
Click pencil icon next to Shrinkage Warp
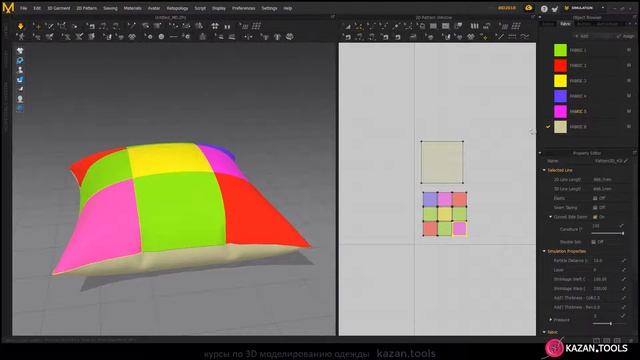[x=624, y=289]
